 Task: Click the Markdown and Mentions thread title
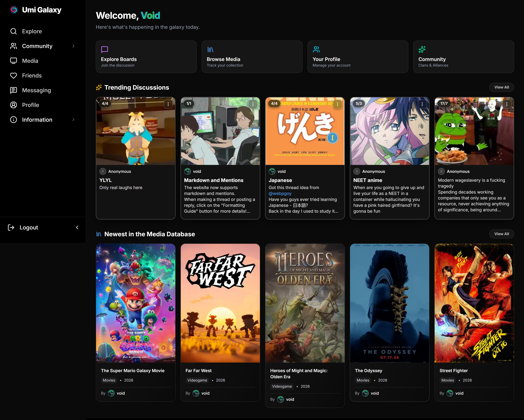pyautogui.click(x=214, y=180)
